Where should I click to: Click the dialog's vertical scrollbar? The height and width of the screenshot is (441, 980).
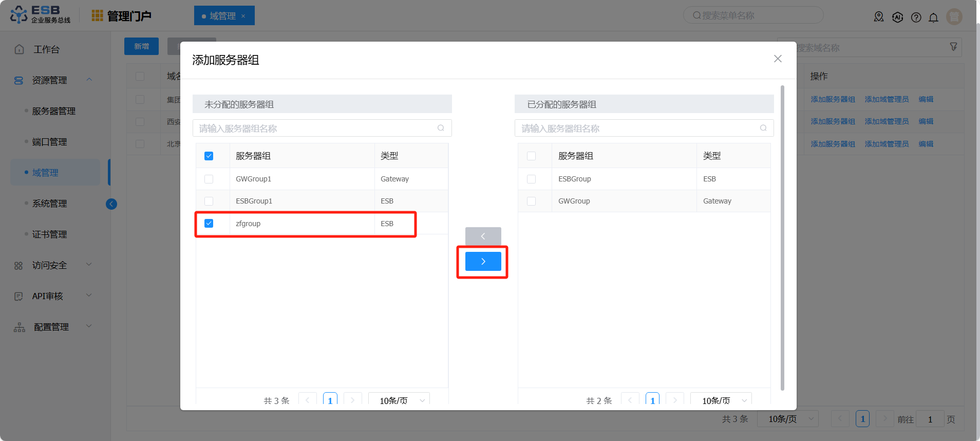782,238
